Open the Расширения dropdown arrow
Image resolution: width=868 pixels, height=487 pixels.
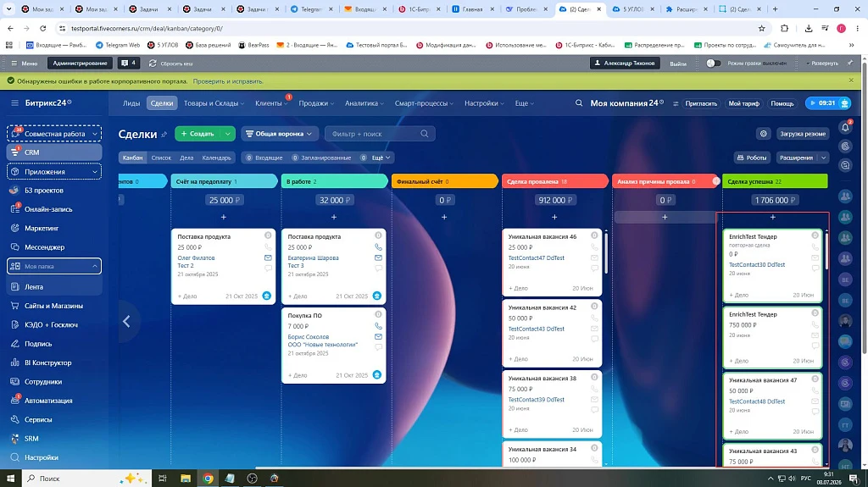823,158
